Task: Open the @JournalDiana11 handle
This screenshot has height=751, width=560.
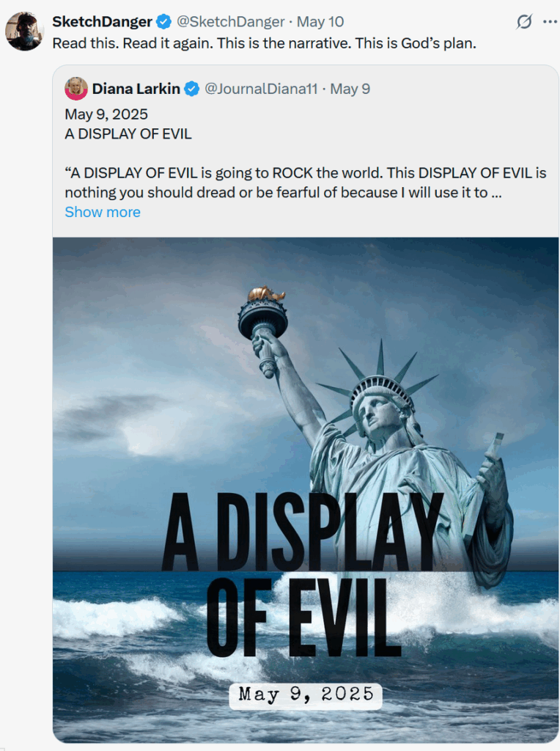Action: coord(262,89)
